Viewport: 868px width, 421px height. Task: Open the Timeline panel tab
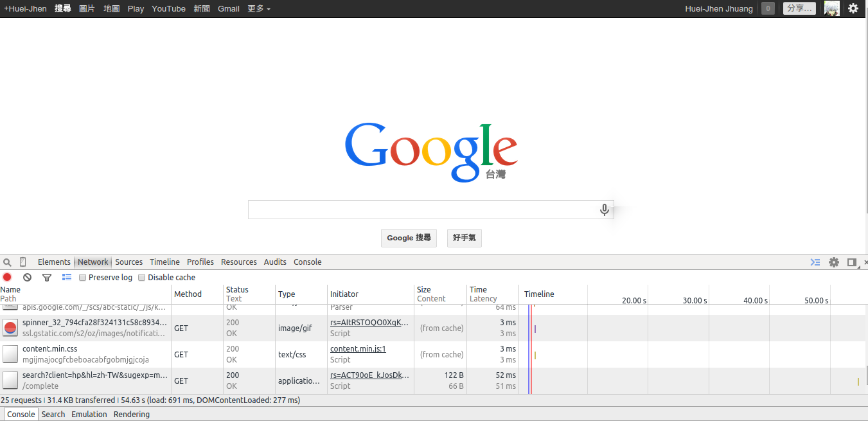point(165,262)
